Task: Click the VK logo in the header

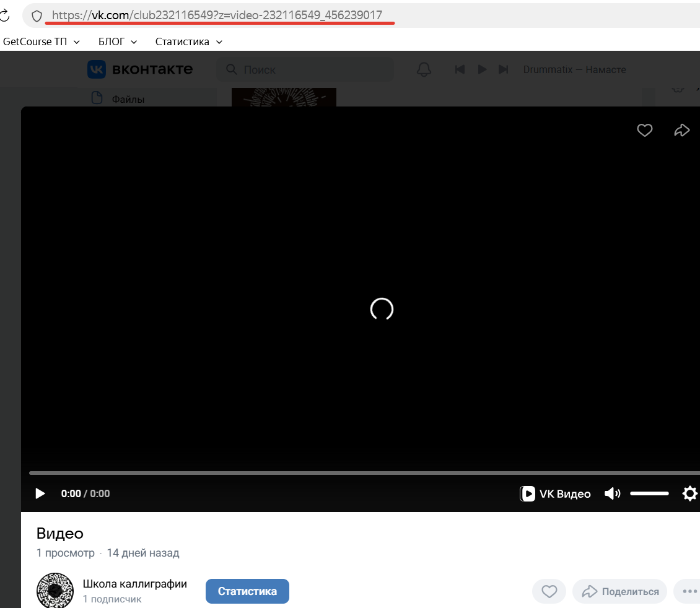Action: coord(97,69)
